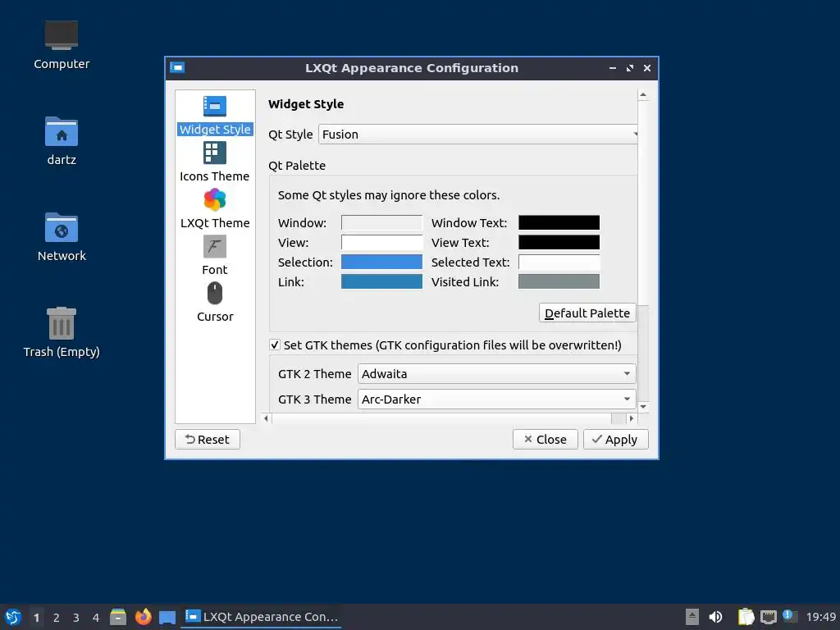Click the horizontal scrollbar right arrow

point(631,418)
